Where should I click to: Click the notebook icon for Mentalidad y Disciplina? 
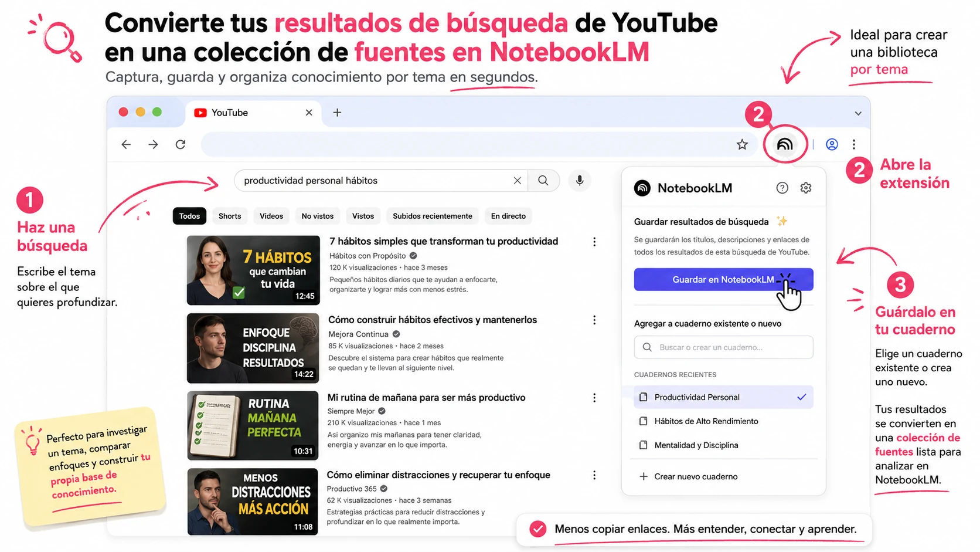pos(643,445)
